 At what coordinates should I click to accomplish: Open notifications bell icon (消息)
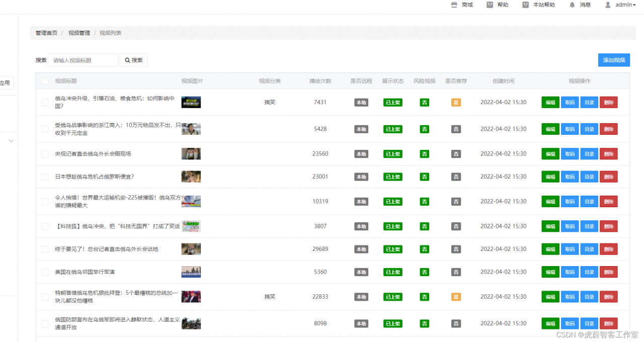[x=572, y=5]
